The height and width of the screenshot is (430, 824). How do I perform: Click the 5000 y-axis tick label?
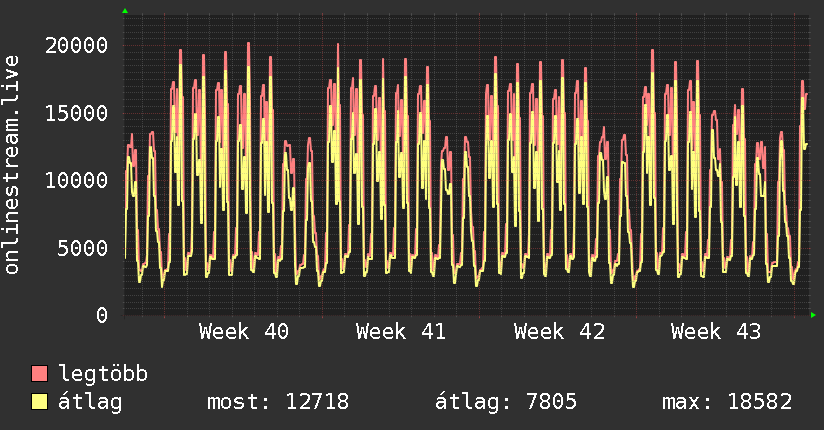(x=83, y=248)
